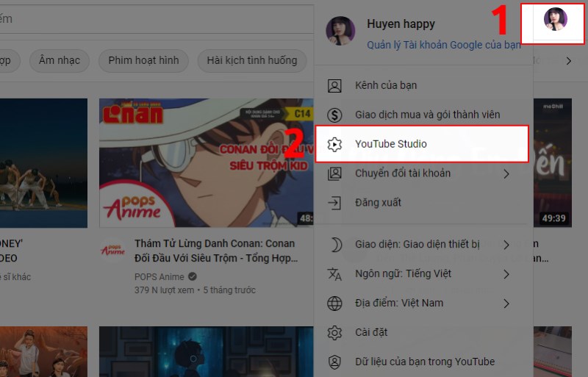Click the Chuyển đổi tài khoản label

click(x=403, y=173)
